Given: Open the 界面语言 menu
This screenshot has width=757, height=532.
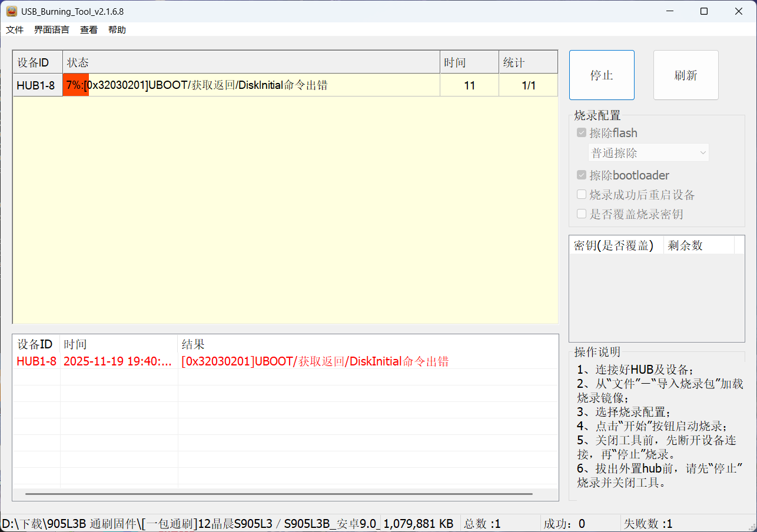Looking at the screenshot, I should click(52, 30).
